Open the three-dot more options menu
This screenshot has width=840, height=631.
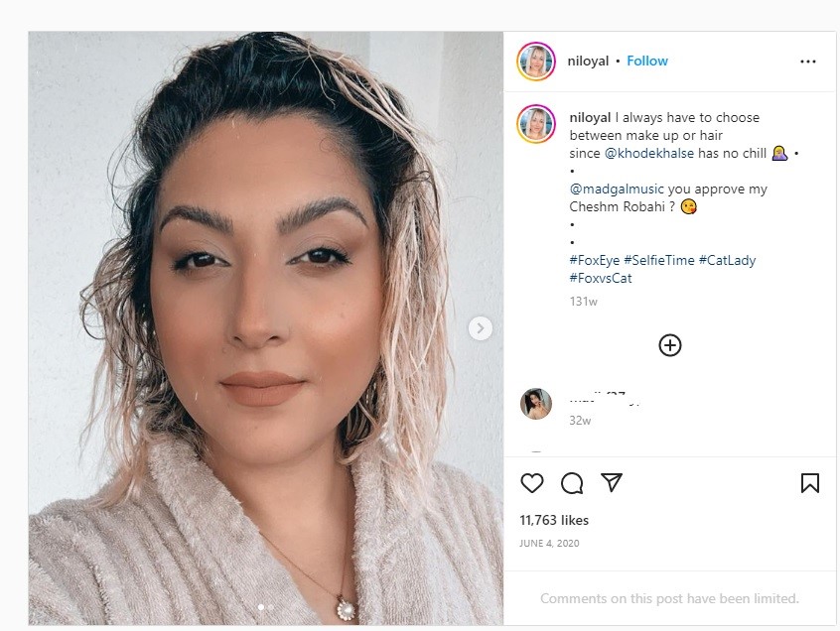pos(808,62)
